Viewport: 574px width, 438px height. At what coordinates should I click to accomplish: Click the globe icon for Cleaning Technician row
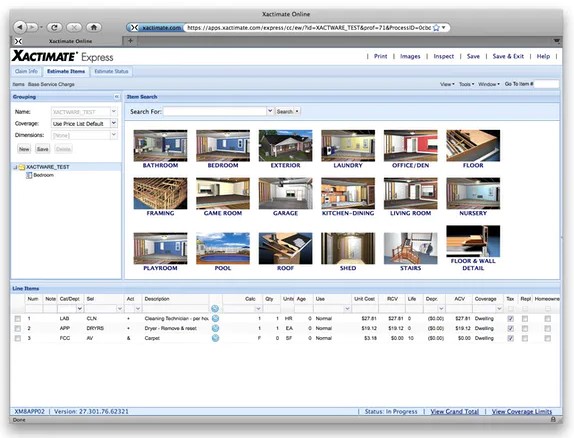215,319
